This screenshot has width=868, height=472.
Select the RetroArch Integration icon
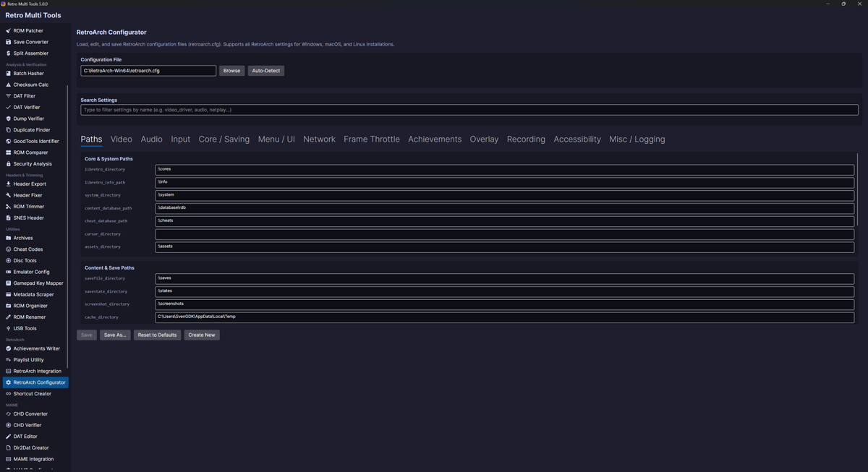click(x=9, y=371)
